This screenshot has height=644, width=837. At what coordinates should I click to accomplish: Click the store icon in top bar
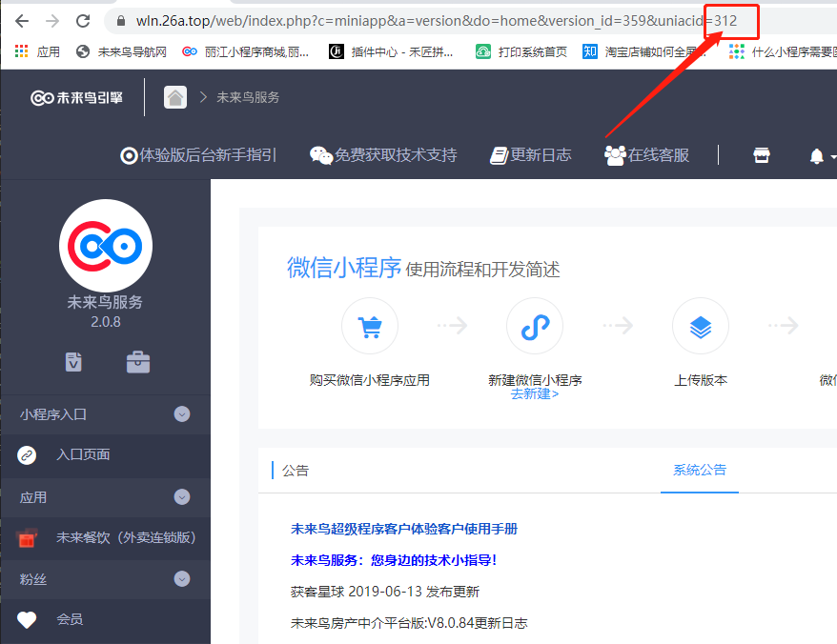point(761,155)
